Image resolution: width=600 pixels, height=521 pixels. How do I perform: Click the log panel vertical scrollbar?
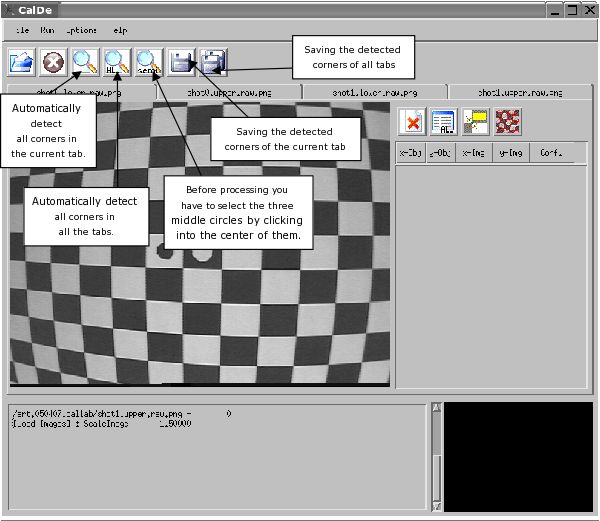(x=434, y=458)
